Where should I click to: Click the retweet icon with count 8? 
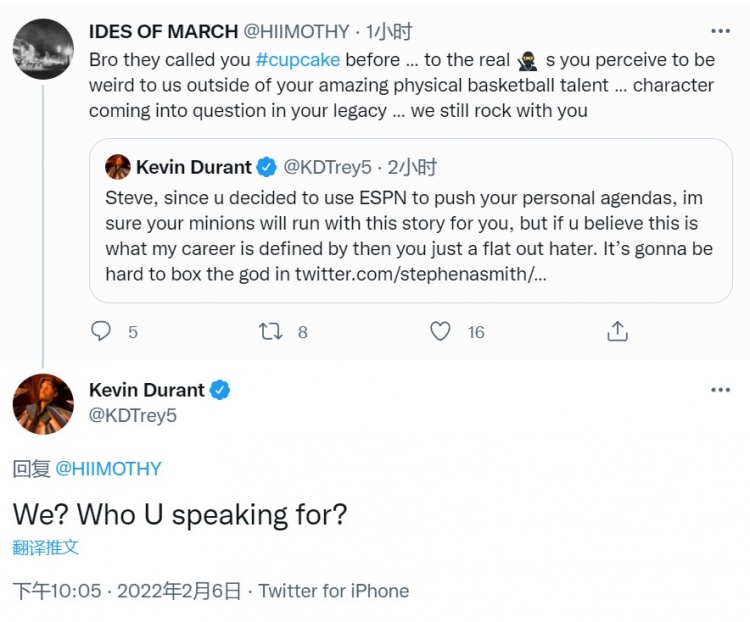click(271, 331)
